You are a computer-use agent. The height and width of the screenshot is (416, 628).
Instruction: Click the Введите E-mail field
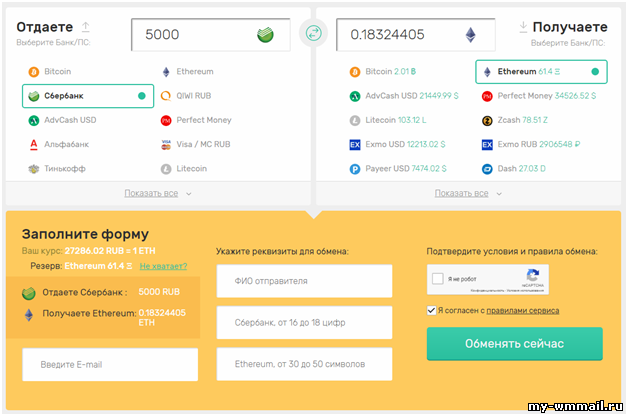pyautogui.click(x=110, y=364)
